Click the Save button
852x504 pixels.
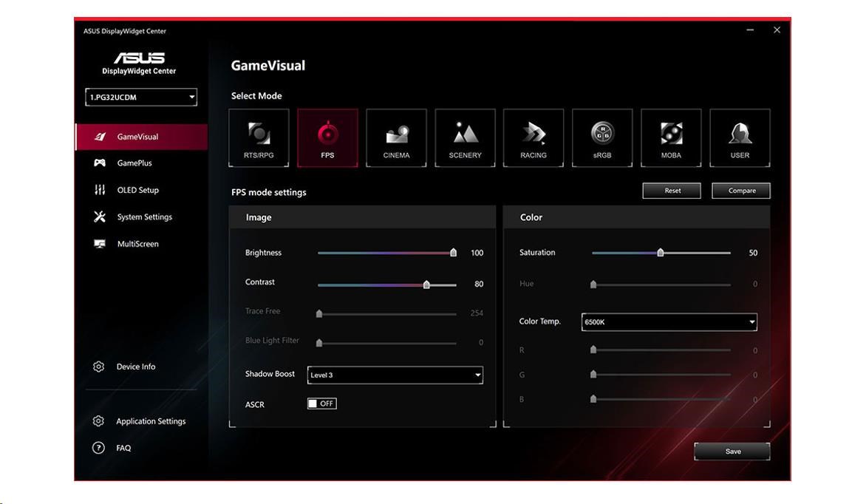click(x=732, y=452)
